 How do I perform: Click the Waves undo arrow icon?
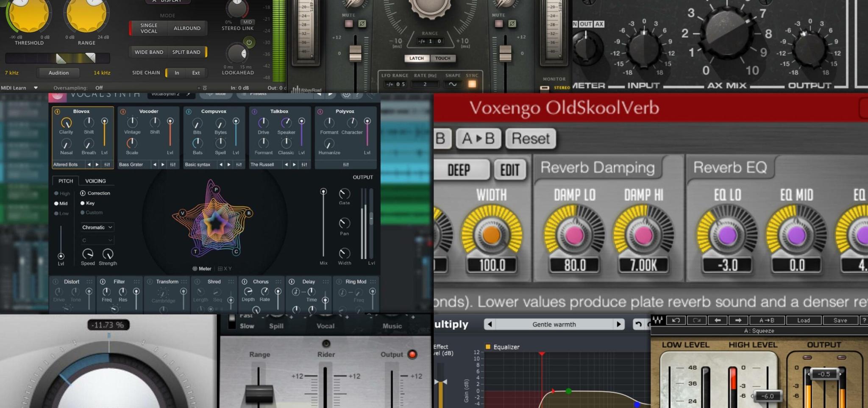[x=676, y=320]
